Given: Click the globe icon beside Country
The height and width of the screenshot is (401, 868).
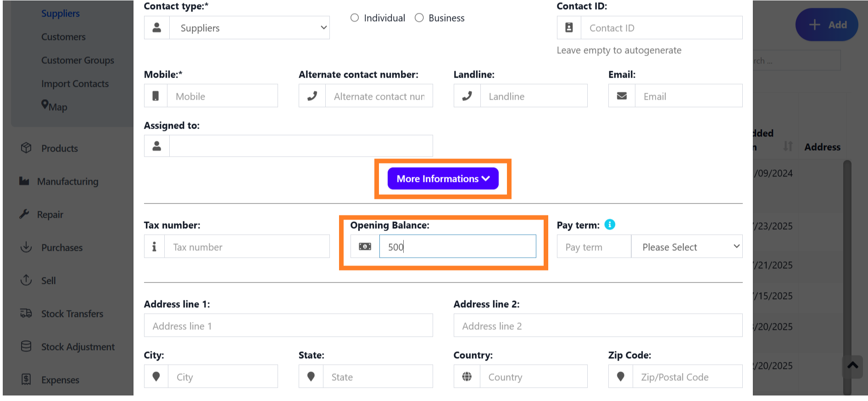Looking at the screenshot, I should pyautogui.click(x=467, y=377).
